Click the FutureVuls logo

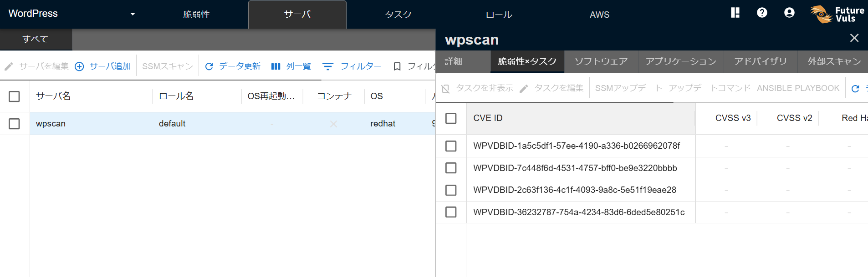(x=837, y=14)
